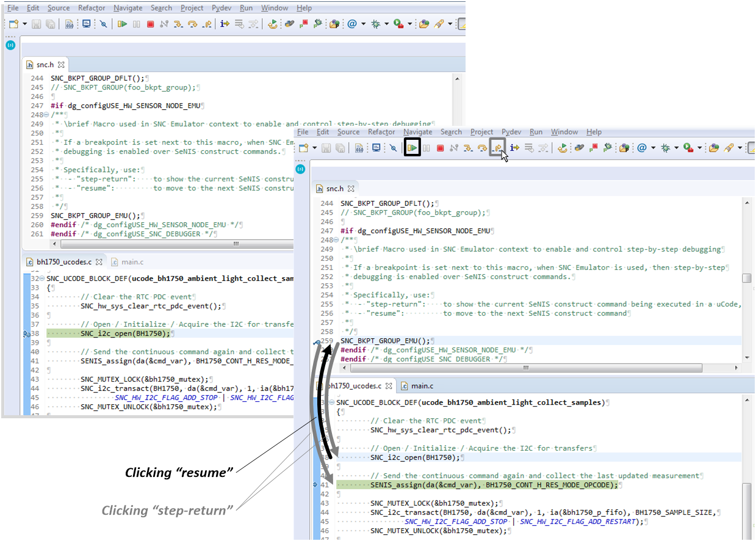This screenshot has height=541, width=756.
Task: Open New dropdown arrow in front window toolbar
Action: coord(315,148)
